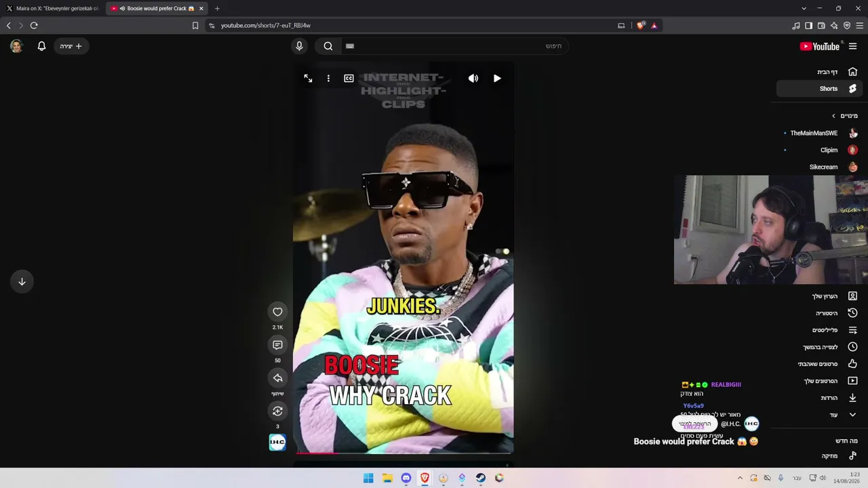The width and height of the screenshot is (868, 488).
Task: Open the I.H.C. sound thumbnail
Action: click(277, 443)
